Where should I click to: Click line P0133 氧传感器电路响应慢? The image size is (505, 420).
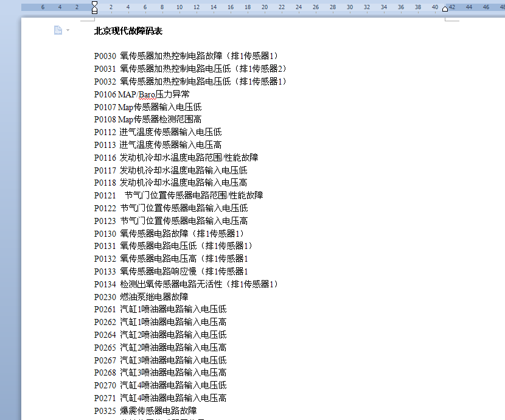tap(171, 271)
